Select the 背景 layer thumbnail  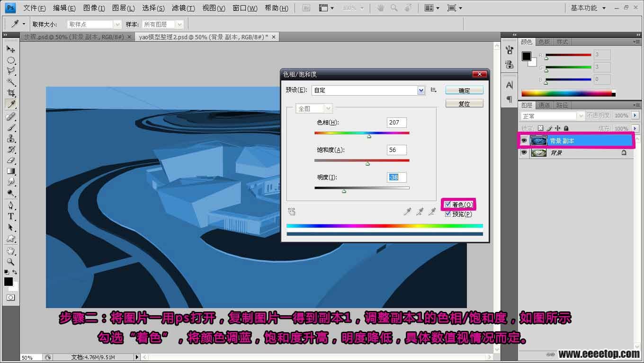(539, 153)
